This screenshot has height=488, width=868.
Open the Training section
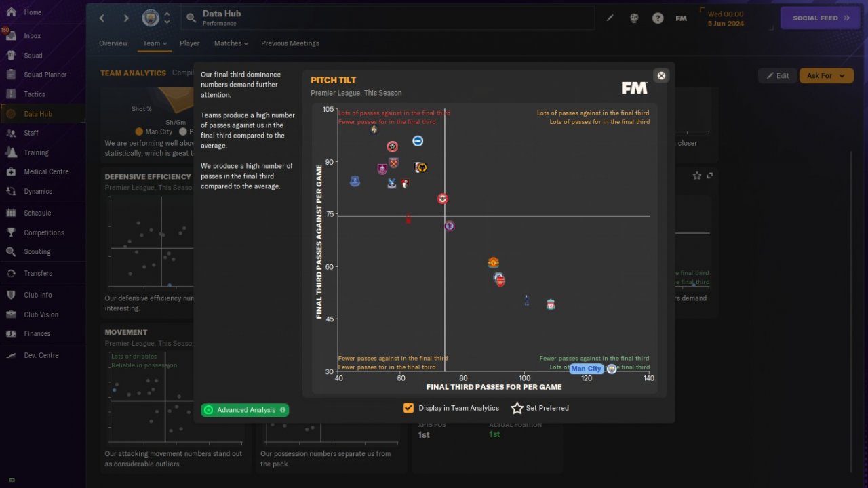coord(36,152)
